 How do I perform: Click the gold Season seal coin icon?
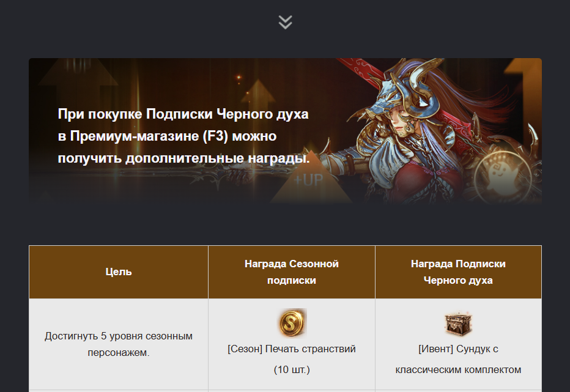[292, 323]
